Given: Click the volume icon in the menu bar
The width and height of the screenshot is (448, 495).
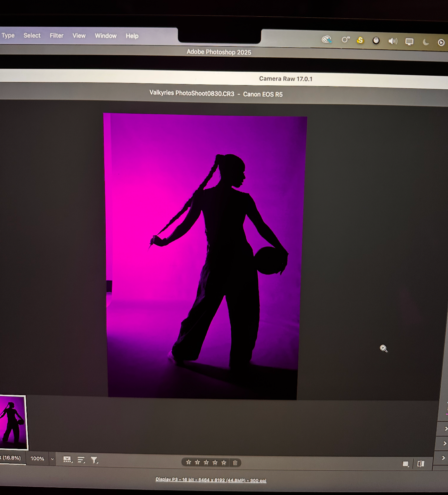Looking at the screenshot, I should tap(393, 41).
